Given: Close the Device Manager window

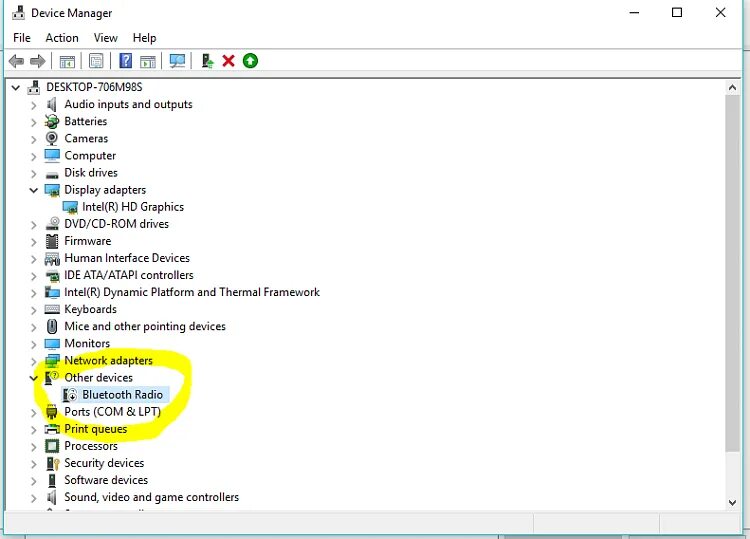Looking at the screenshot, I should [720, 12].
